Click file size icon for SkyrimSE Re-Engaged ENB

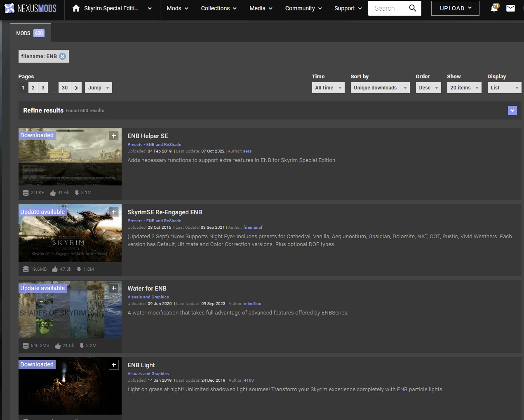26,269
